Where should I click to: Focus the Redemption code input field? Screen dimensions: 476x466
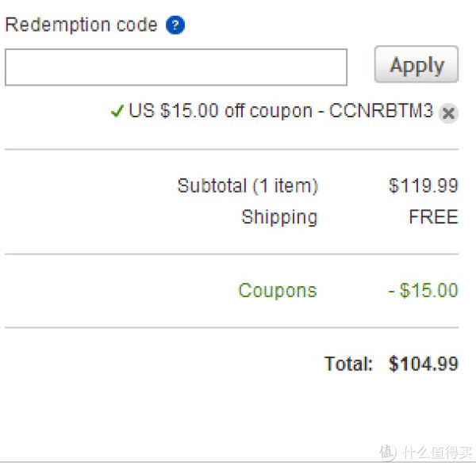tap(176, 67)
